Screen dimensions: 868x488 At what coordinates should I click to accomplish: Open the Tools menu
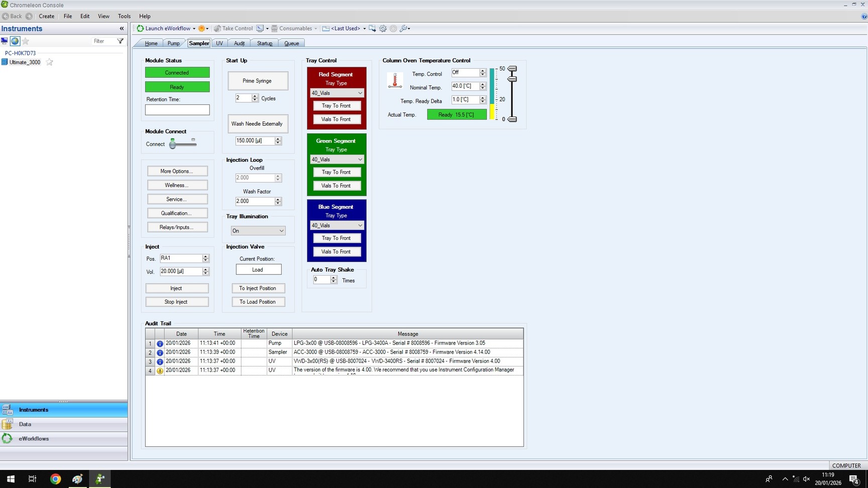click(124, 16)
